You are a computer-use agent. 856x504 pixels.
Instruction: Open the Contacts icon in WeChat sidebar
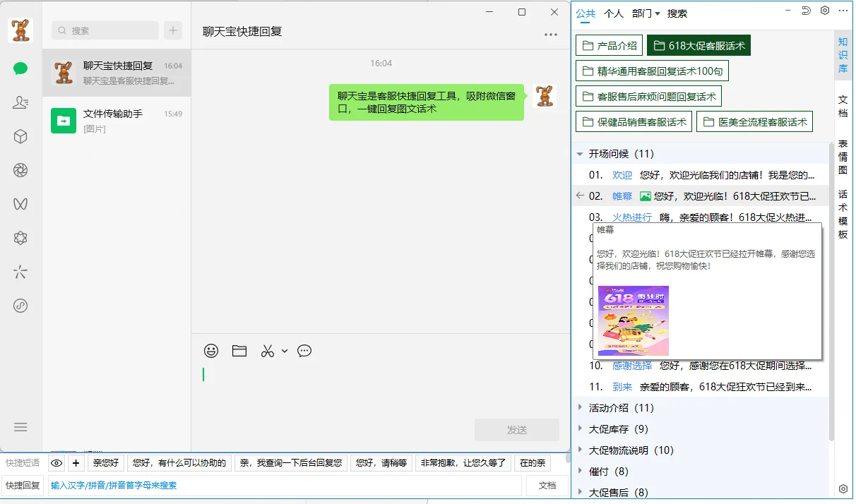20,102
